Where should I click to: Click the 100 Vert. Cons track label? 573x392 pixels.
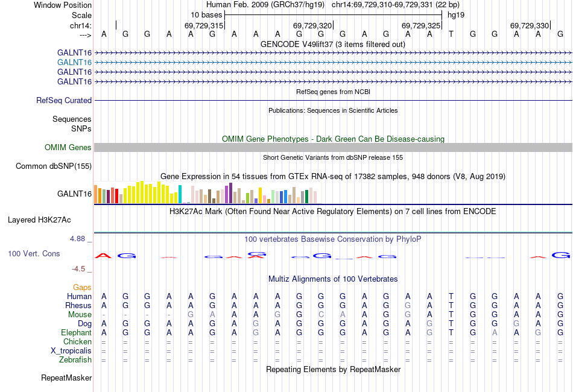[34, 253]
